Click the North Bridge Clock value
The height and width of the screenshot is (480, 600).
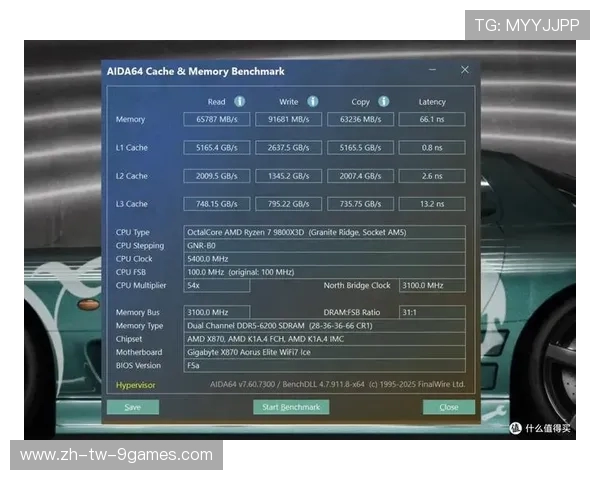pyautogui.click(x=432, y=285)
